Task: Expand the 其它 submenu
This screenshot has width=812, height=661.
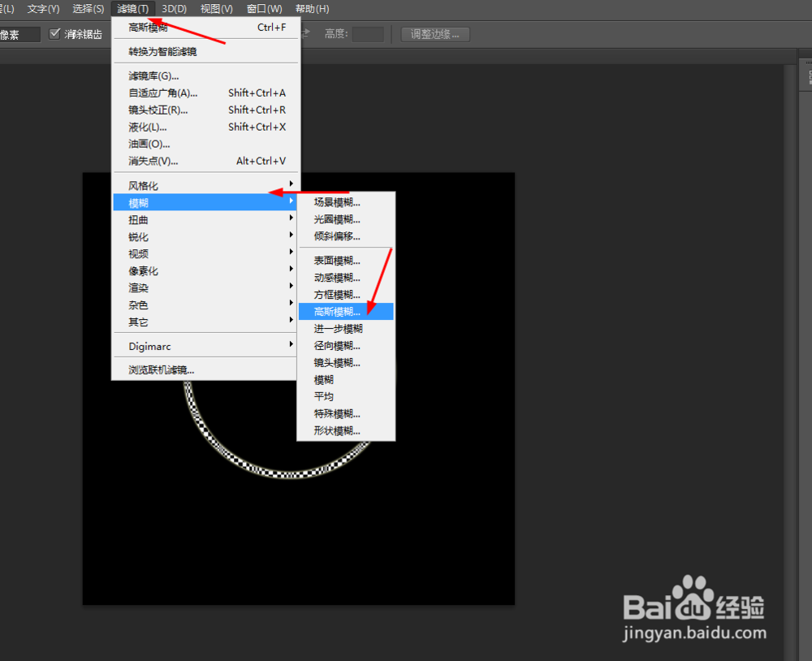Action: click(x=205, y=322)
